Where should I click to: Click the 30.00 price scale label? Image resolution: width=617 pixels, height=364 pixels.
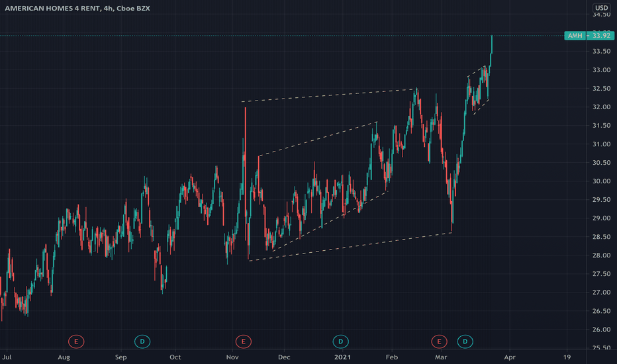pos(602,181)
